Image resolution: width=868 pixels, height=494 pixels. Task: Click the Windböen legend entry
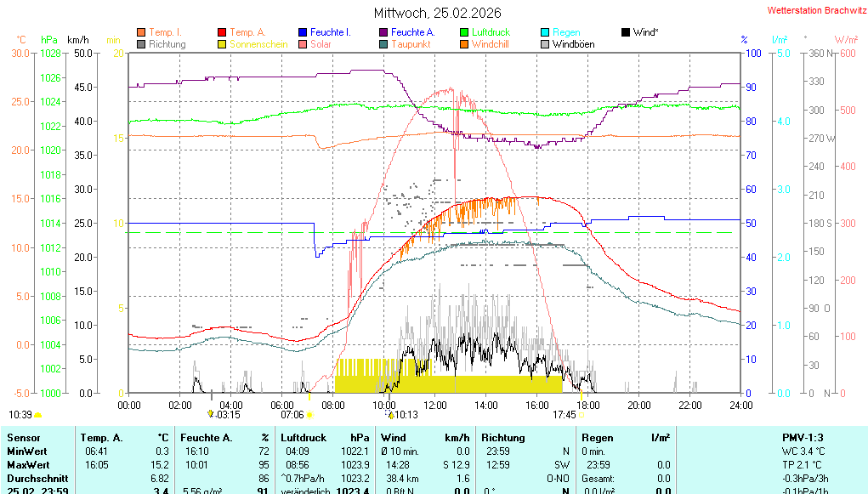pos(573,44)
